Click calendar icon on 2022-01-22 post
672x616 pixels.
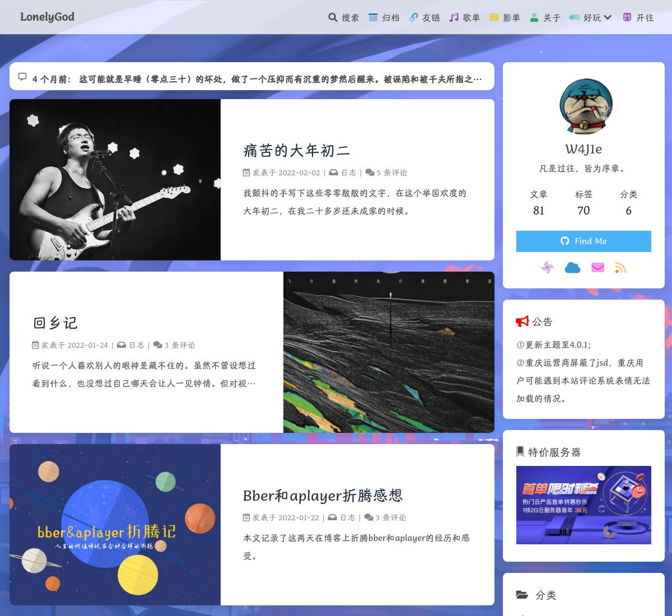pos(246,517)
